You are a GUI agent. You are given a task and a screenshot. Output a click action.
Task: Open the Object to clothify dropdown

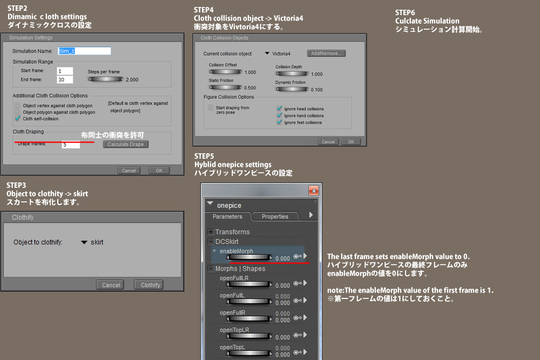click(x=84, y=242)
